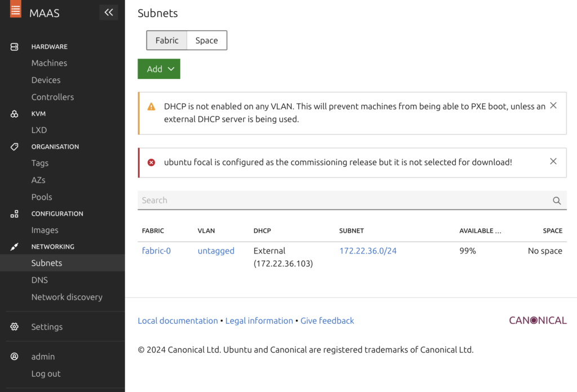Open subnet 172.22.36.0/24

pos(368,251)
